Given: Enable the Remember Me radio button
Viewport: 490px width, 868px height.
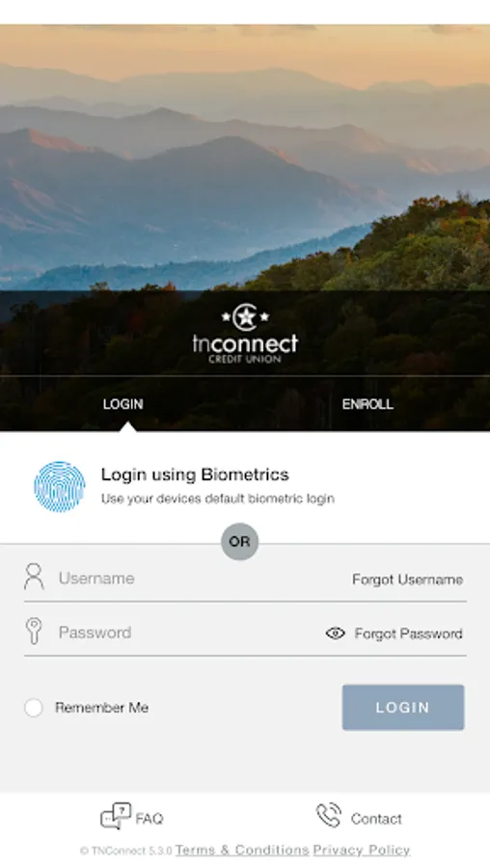Looking at the screenshot, I should pyautogui.click(x=34, y=708).
